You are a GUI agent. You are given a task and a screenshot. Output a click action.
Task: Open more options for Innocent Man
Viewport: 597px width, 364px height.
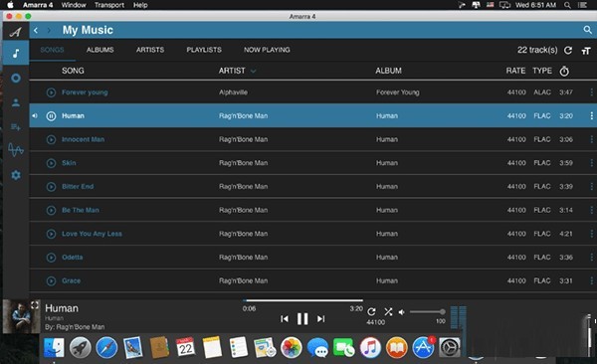tap(591, 139)
